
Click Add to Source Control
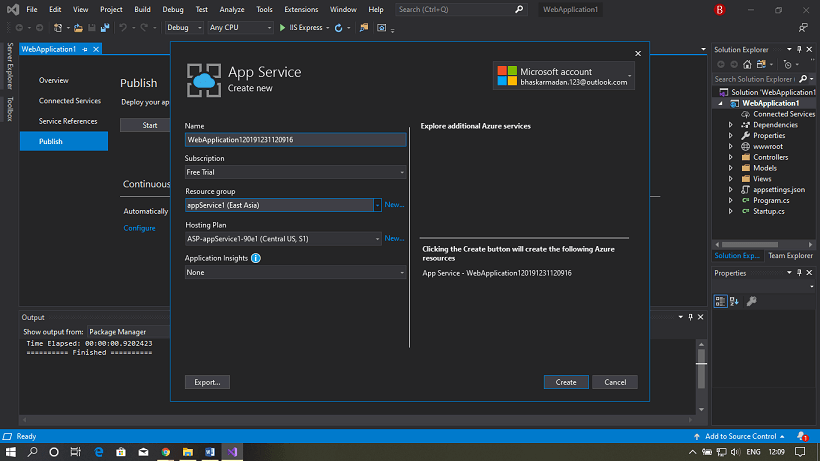tap(739, 436)
